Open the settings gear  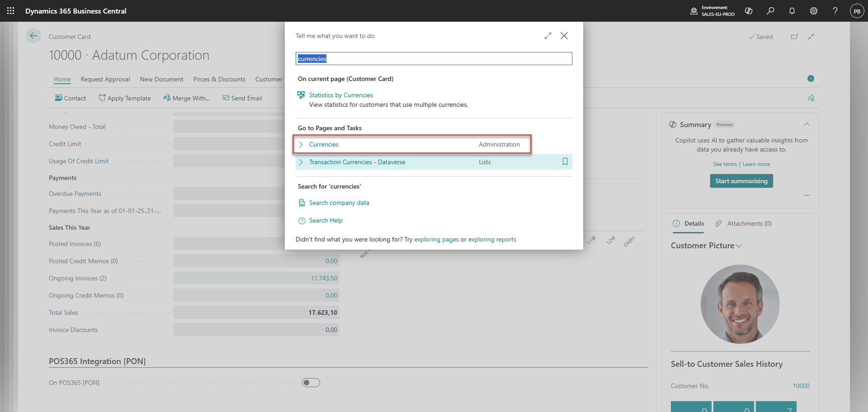click(x=814, y=11)
